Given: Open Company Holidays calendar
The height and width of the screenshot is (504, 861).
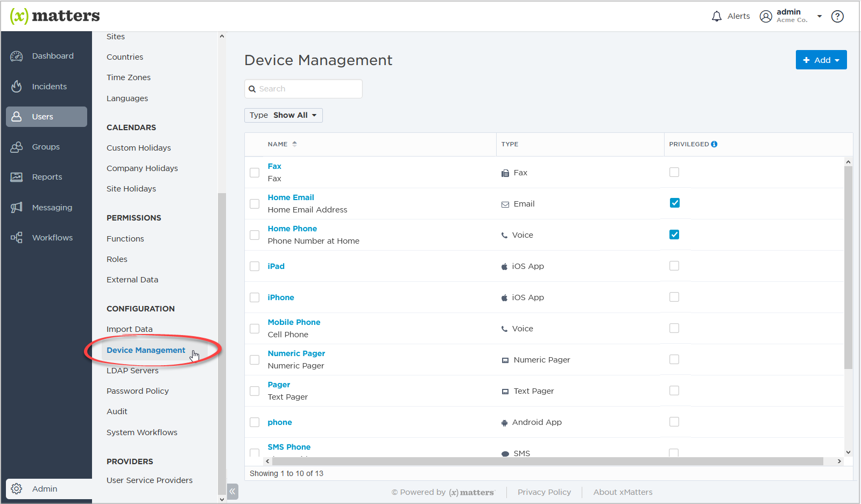Looking at the screenshot, I should [x=142, y=168].
